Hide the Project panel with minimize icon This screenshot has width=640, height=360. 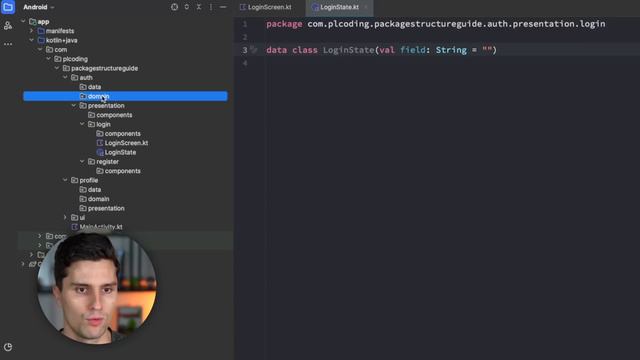tap(223, 7)
